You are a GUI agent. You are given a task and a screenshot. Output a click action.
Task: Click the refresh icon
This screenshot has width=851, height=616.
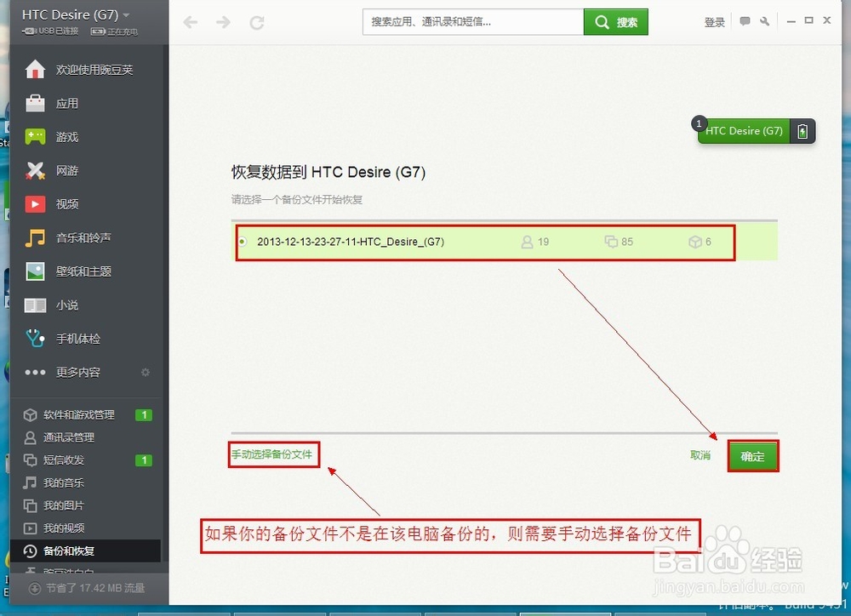click(257, 22)
